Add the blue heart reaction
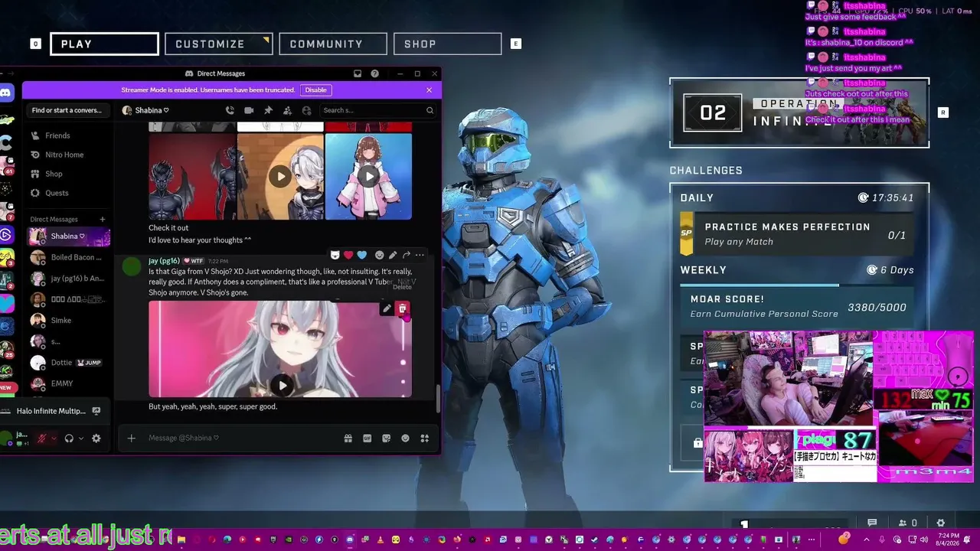980x551 pixels. tap(362, 255)
